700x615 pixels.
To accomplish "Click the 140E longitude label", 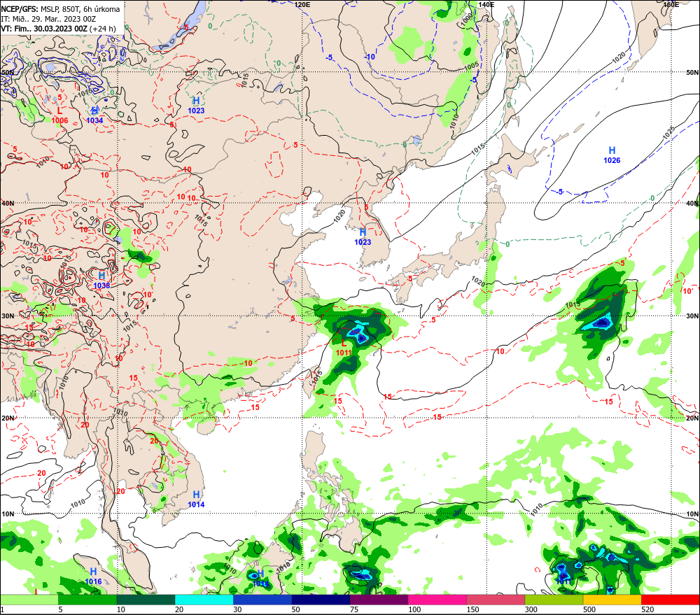I will tap(486, 4).
